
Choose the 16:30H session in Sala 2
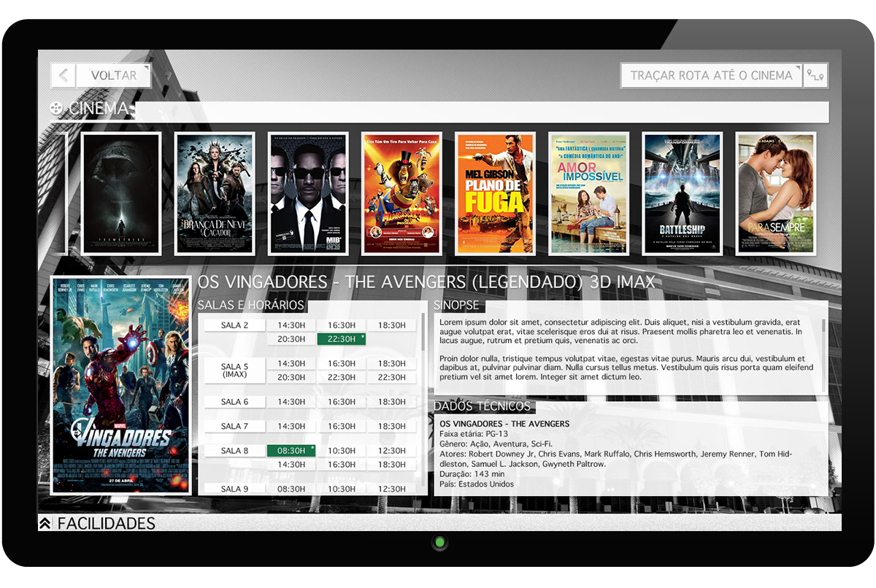(x=342, y=325)
